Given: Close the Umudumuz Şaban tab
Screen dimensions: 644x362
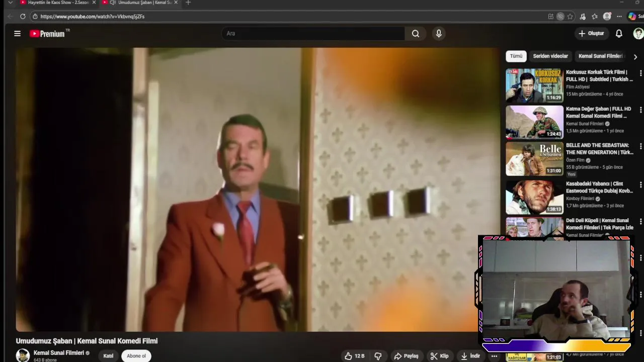Looking at the screenshot, I should pyautogui.click(x=176, y=3).
